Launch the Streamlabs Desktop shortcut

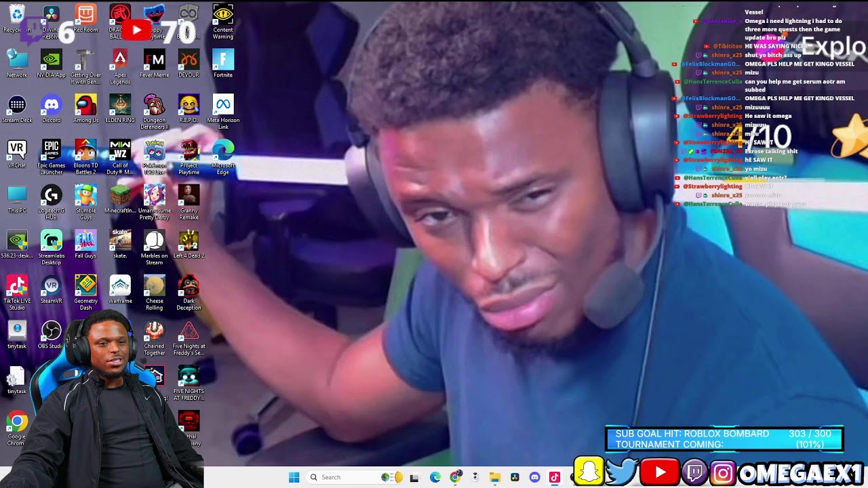point(52,248)
